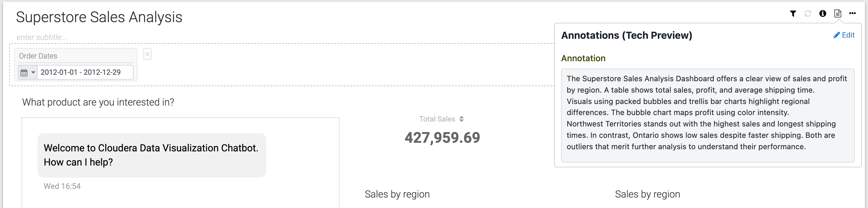The width and height of the screenshot is (868, 208).
Task: Collapse the filter panel with double chevron
Action: (x=147, y=54)
